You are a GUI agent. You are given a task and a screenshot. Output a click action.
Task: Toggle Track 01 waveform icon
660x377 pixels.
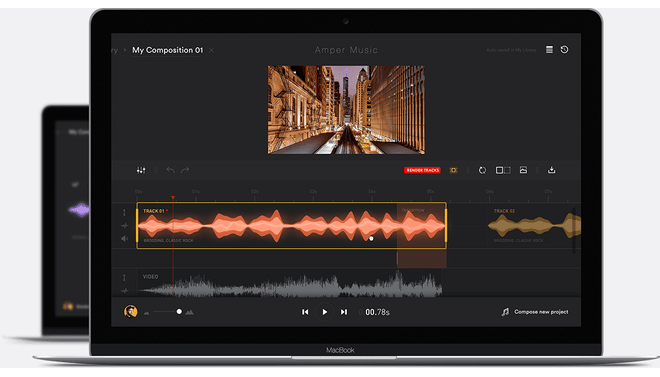[125, 226]
